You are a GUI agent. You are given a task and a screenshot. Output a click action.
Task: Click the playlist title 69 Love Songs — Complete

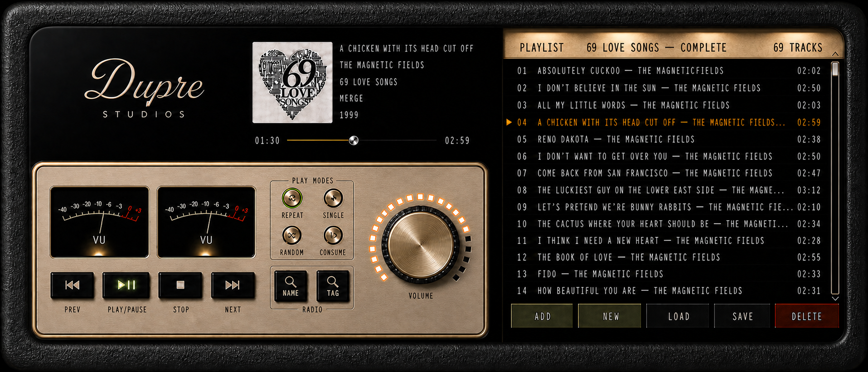click(656, 48)
